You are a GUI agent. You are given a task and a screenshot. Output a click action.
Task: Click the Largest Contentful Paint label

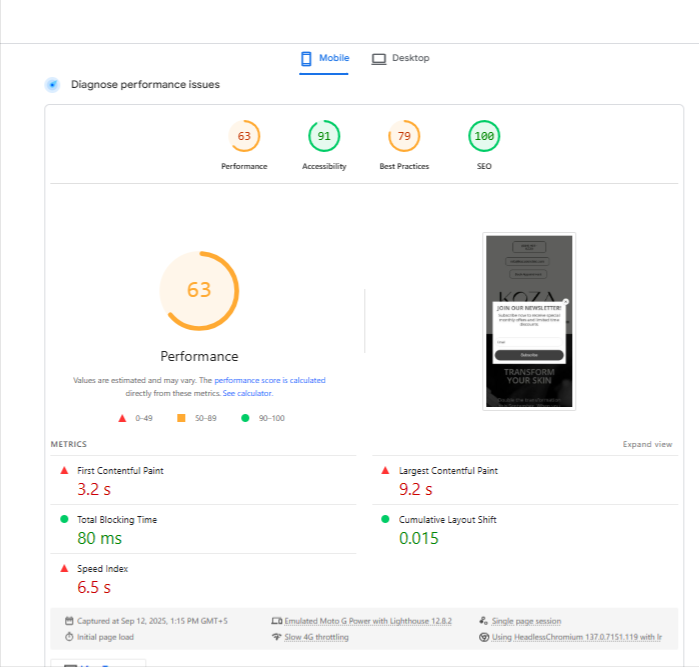(448, 471)
